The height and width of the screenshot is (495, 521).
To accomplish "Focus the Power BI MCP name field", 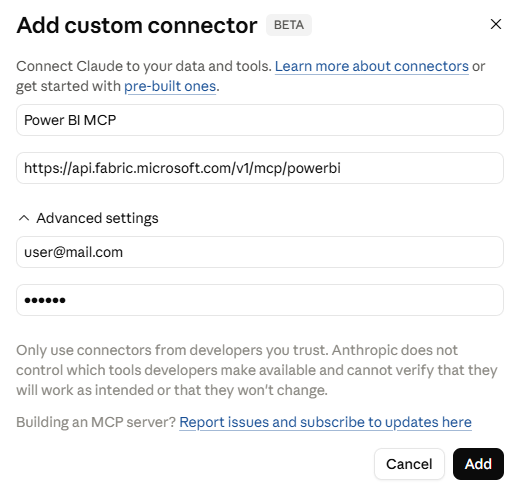I will (x=260, y=120).
